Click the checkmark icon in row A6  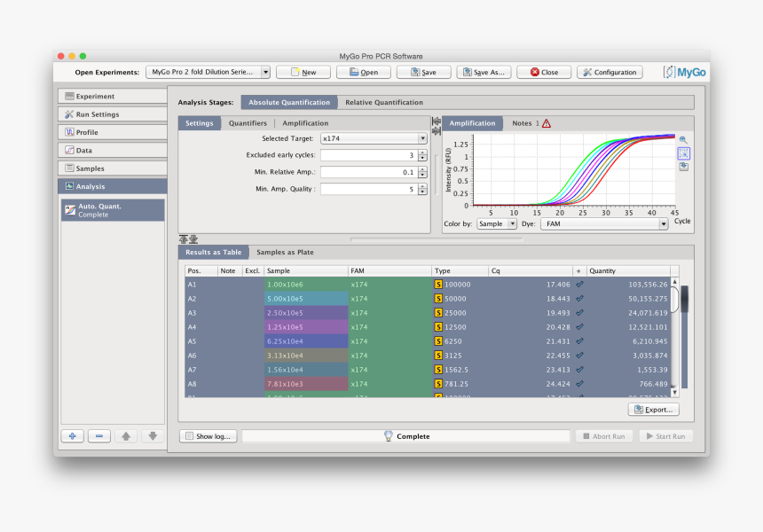click(x=579, y=356)
